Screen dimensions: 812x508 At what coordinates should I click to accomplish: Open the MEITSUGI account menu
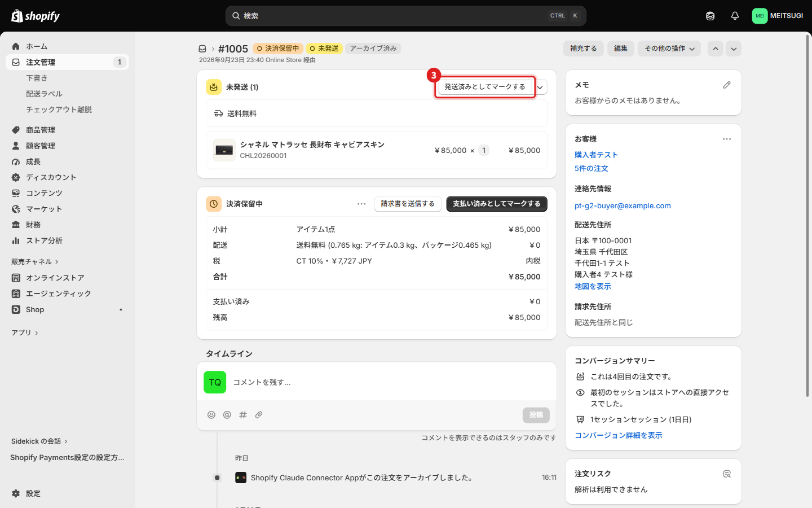778,16
